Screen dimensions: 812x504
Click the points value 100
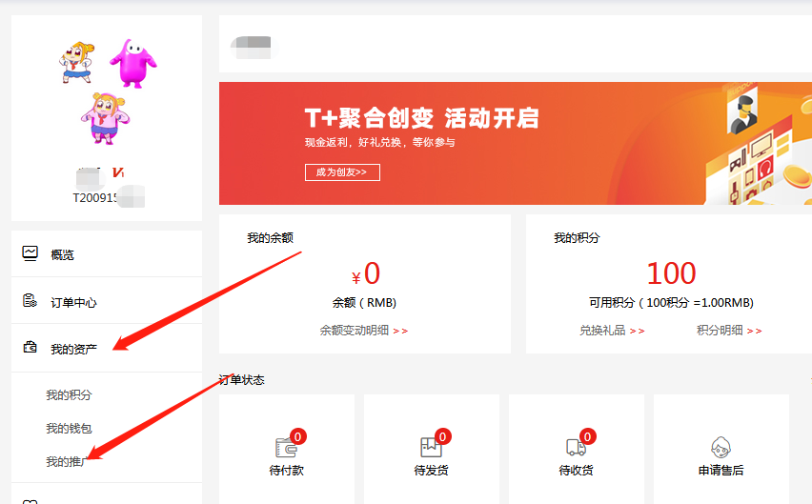click(x=671, y=273)
